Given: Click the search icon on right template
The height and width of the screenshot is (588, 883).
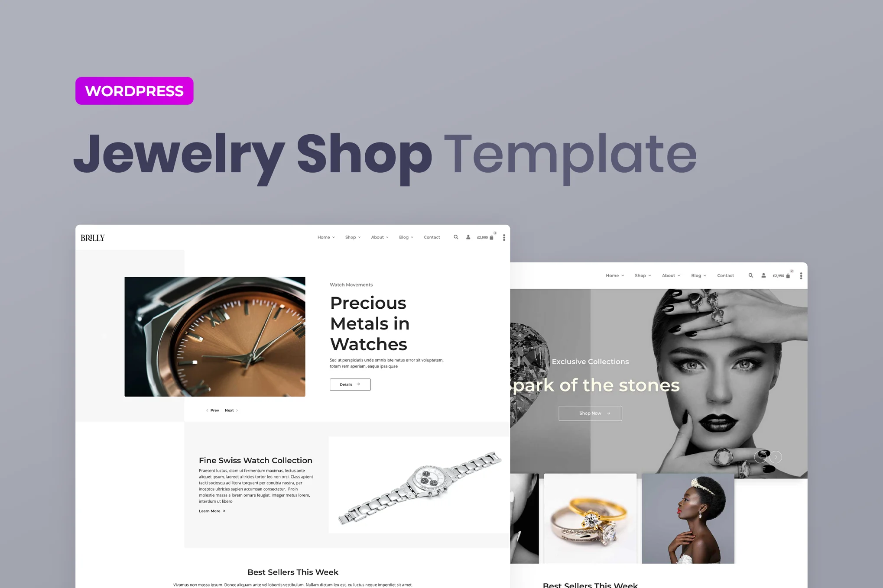Looking at the screenshot, I should point(750,276).
